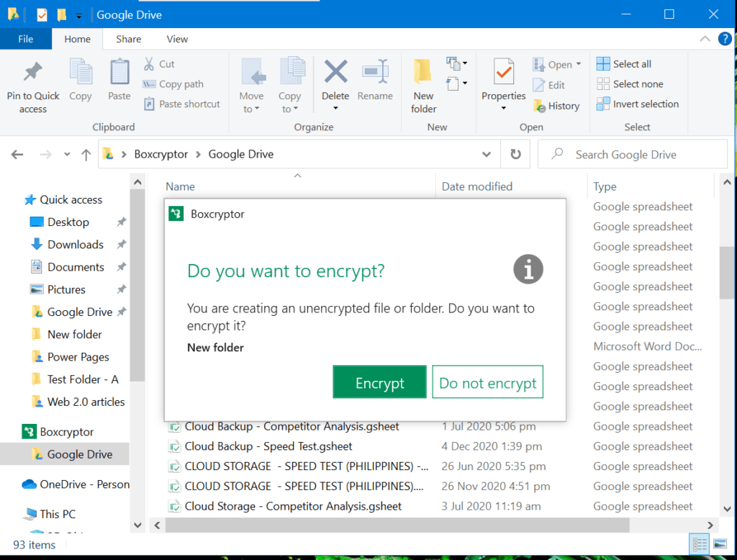Open file History from the ribbon
The image size is (737, 560).
pyautogui.click(x=556, y=106)
